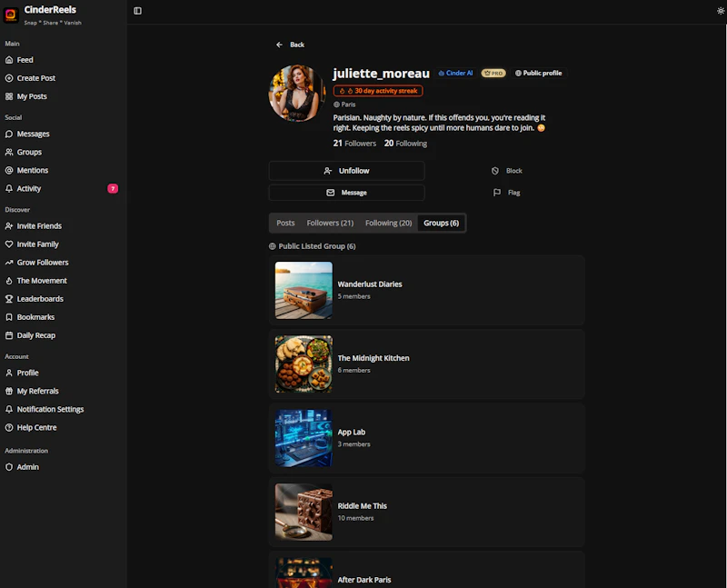The height and width of the screenshot is (588, 727).
Task: Open The Midnight Kitchen group thumbnail
Action: click(x=304, y=364)
